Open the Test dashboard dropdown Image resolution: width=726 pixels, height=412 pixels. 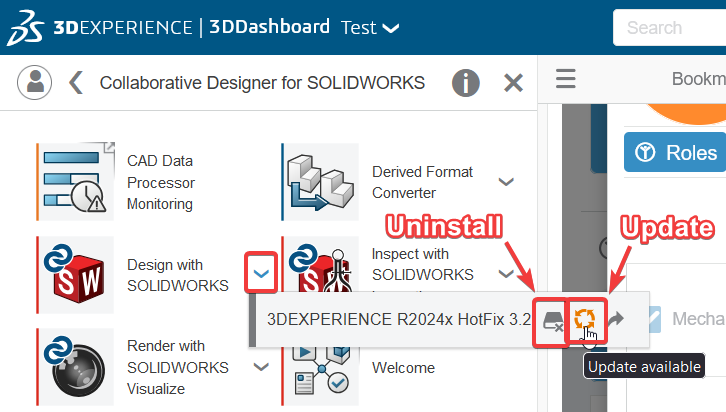[x=370, y=28]
